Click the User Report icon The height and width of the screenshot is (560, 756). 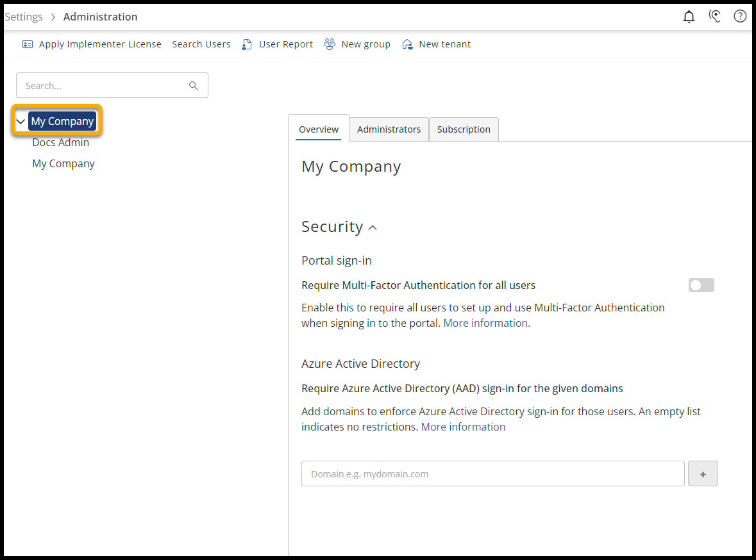pyautogui.click(x=247, y=44)
